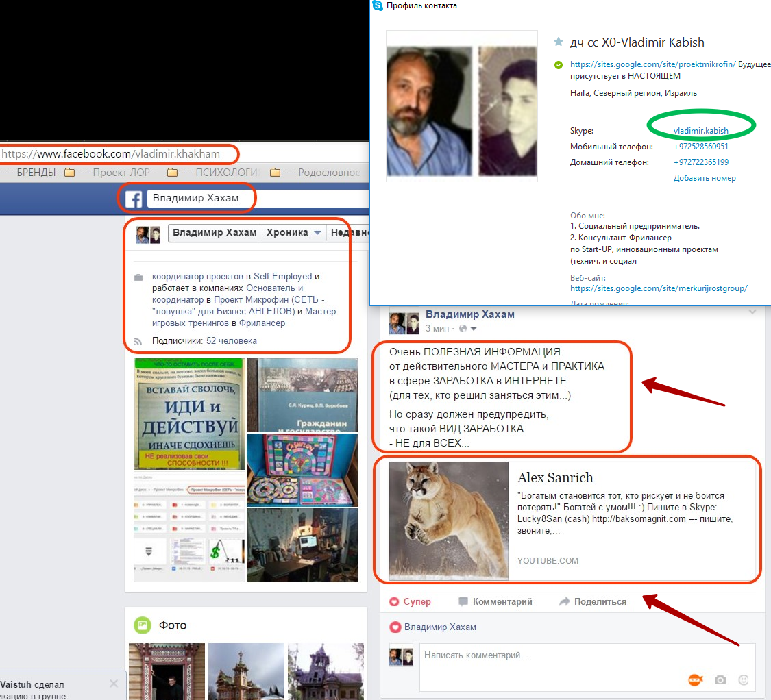Click the globe privacy icon under the post author
The height and width of the screenshot is (700, 771).
(463, 328)
